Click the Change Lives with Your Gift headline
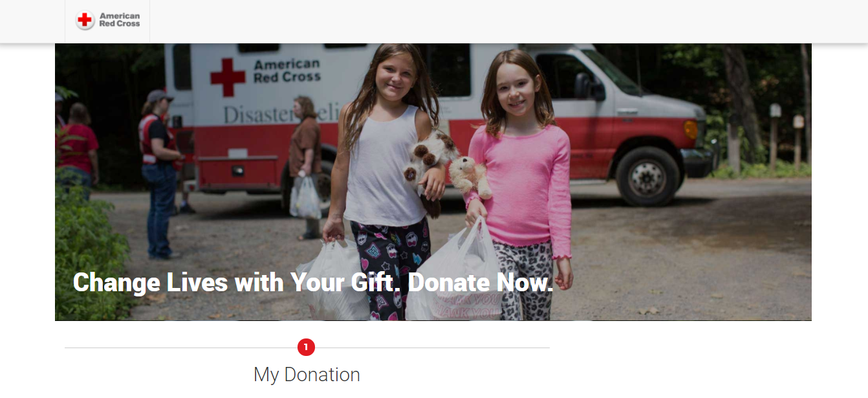The width and height of the screenshot is (868, 398). tap(313, 283)
